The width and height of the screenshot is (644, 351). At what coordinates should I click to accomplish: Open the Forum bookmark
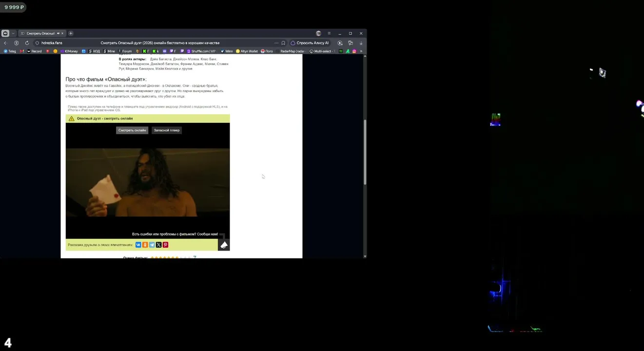[x=125, y=51]
